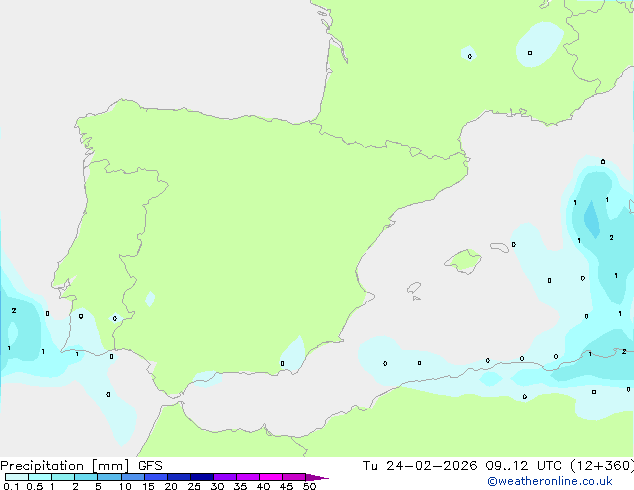Select the 40 mm magenta legend swatch
Viewport: 634px width, 490px height.
click(271, 477)
